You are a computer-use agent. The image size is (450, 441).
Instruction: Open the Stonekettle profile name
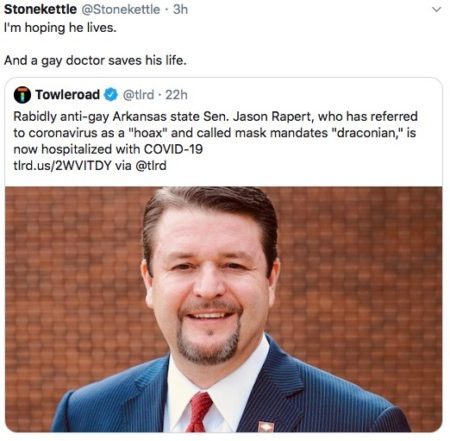(x=40, y=9)
